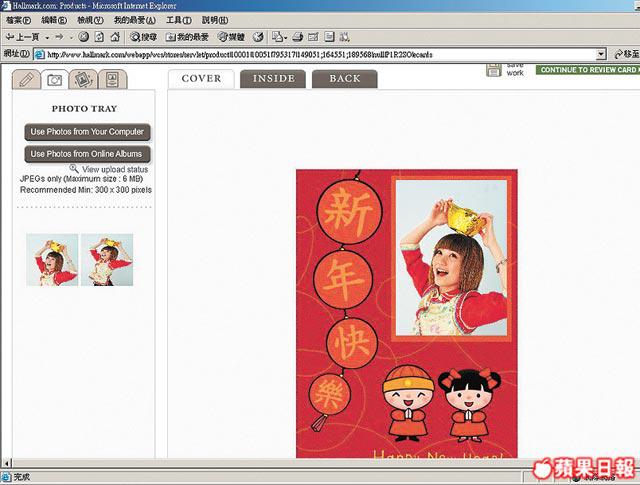This screenshot has width=640, height=485.
Task: Click the Discuss toolbar icon
Action: coord(329,37)
